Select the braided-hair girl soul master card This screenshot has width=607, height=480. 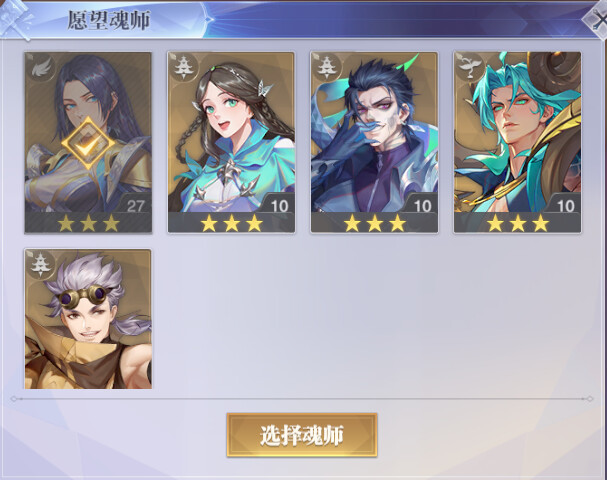coord(231,142)
